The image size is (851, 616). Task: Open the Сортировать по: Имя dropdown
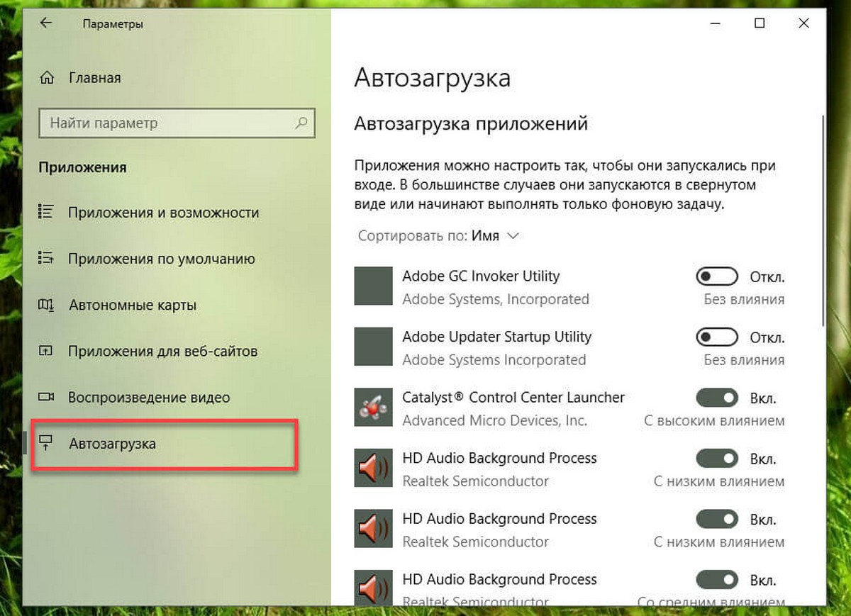(x=439, y=235)
